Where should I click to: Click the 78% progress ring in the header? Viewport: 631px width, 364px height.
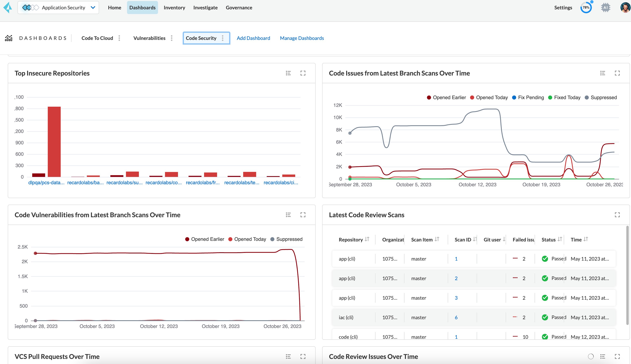click(586, 7)
